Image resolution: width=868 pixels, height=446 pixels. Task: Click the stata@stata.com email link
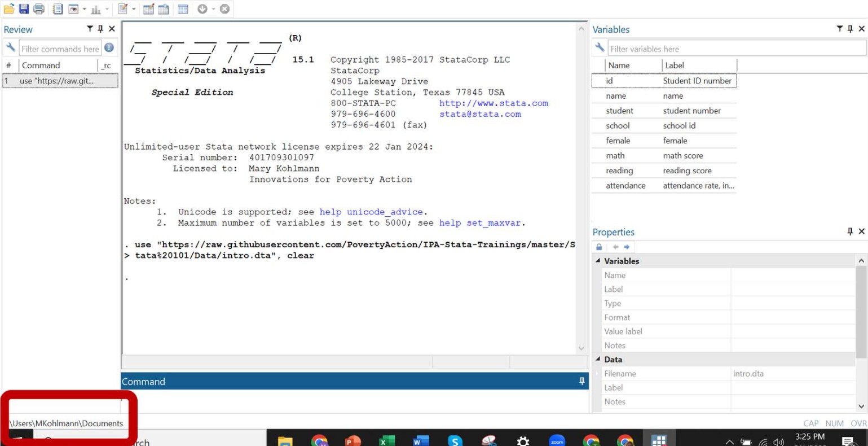pos(480,114)
